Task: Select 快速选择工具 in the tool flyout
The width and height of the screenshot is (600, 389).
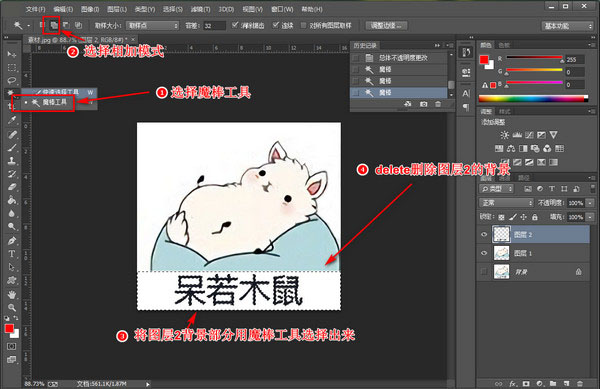Action: click(x=59, y=92)
